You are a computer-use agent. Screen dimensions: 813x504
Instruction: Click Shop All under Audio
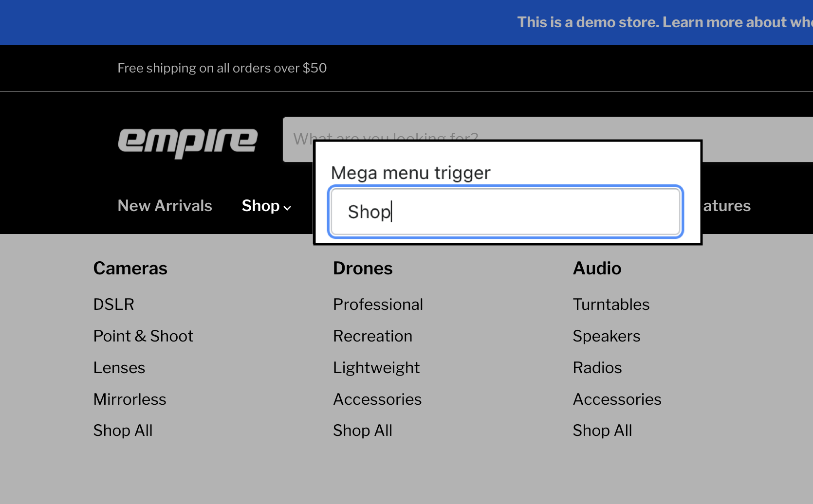(x=602, y=430)
